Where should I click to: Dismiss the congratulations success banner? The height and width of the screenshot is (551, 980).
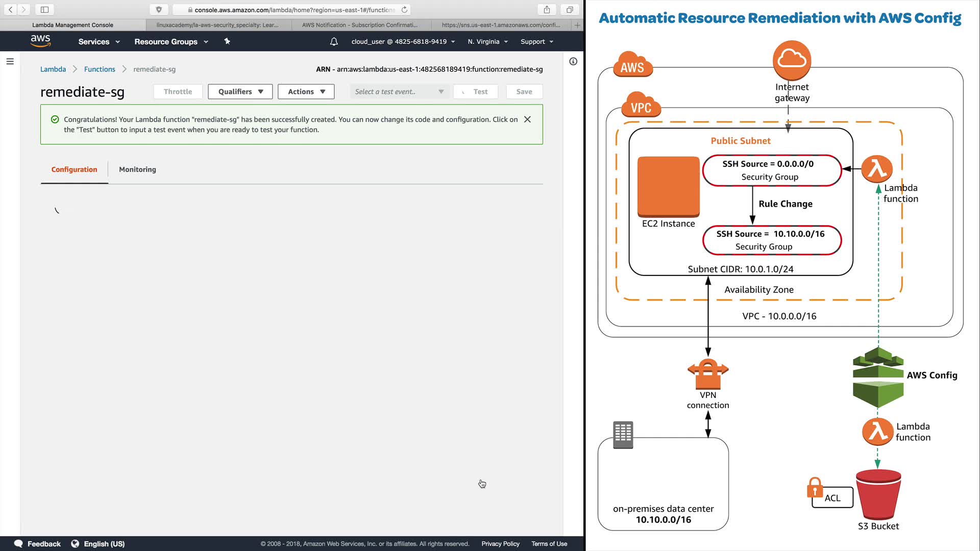[527, 119]
